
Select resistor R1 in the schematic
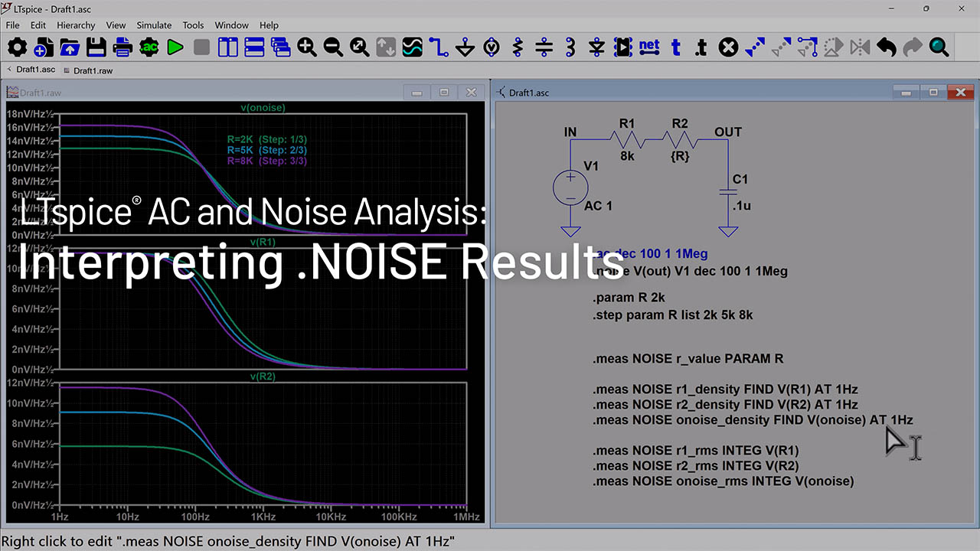(x=627, y=139)
